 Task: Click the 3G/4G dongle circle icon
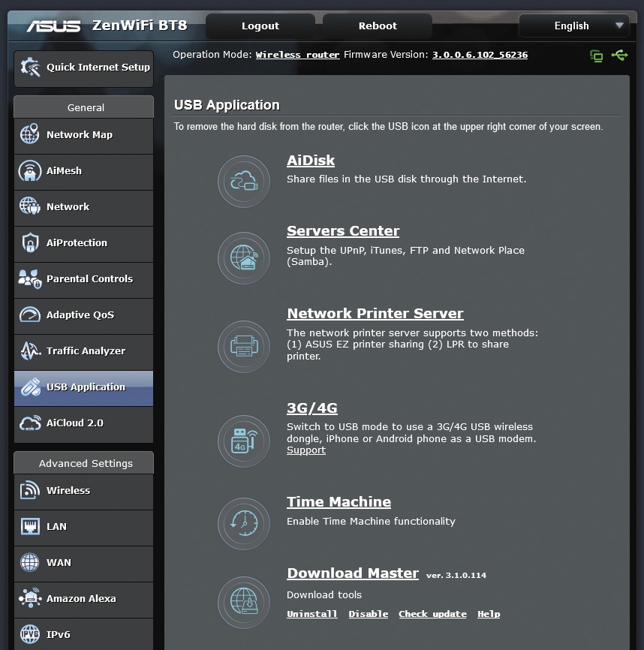244,441
